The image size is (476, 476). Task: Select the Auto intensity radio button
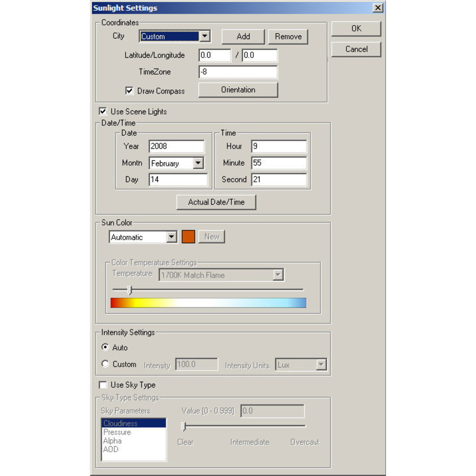coord(105,347)
